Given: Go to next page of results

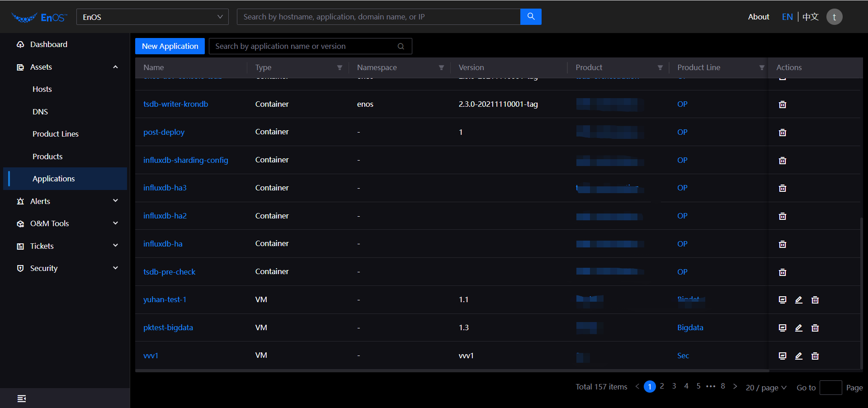Looking at the screenshot, I should click(x=735, y=386).
